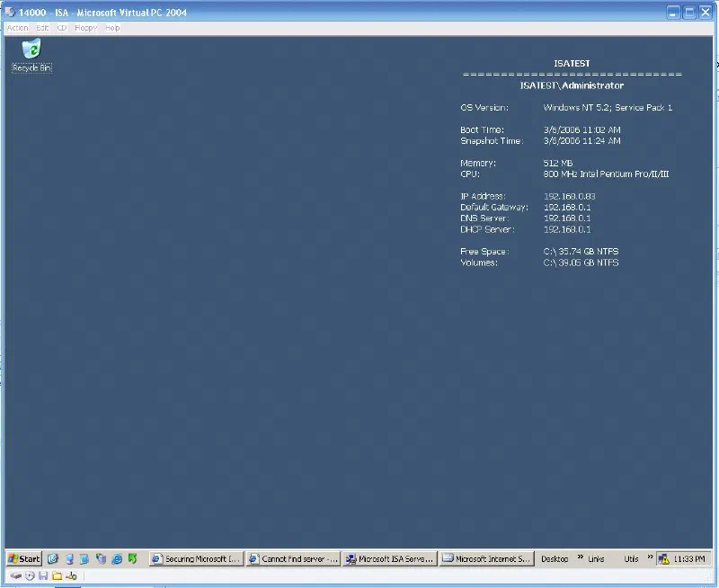Click the third quick launch blue document icon
The image size is (719, 588).
tap(84, 558)
